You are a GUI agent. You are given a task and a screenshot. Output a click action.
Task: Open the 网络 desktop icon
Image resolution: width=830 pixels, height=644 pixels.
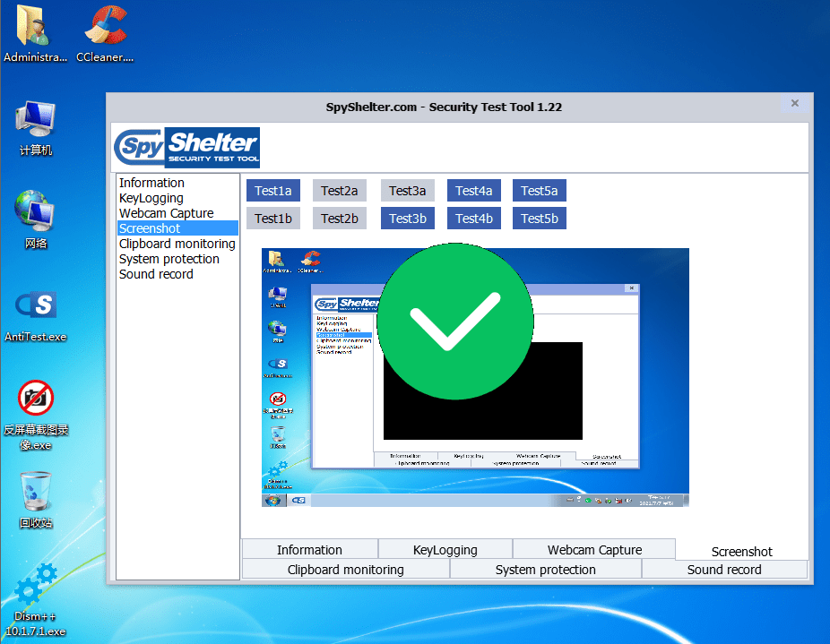36,219
